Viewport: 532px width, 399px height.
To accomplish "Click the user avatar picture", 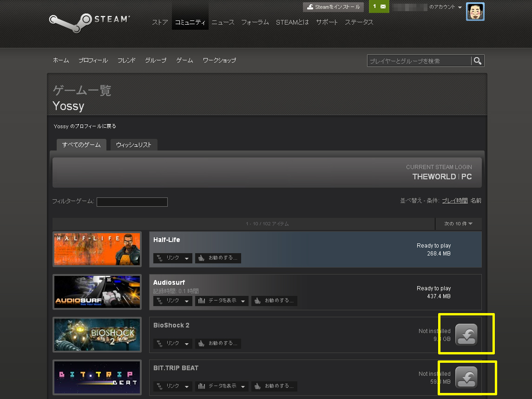I will pos(475,12).
